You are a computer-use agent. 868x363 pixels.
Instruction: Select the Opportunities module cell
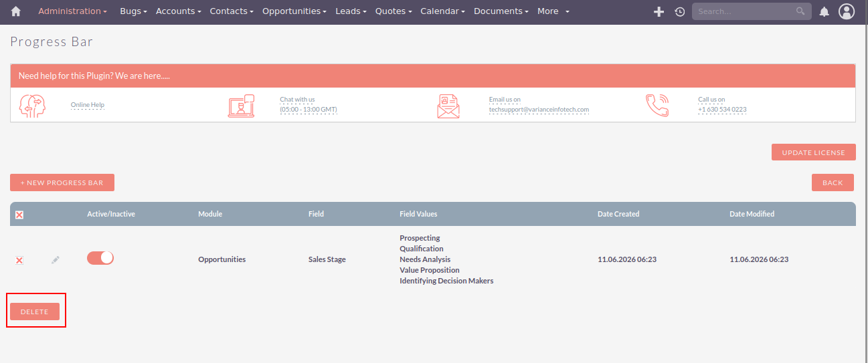tap(222, 259)
